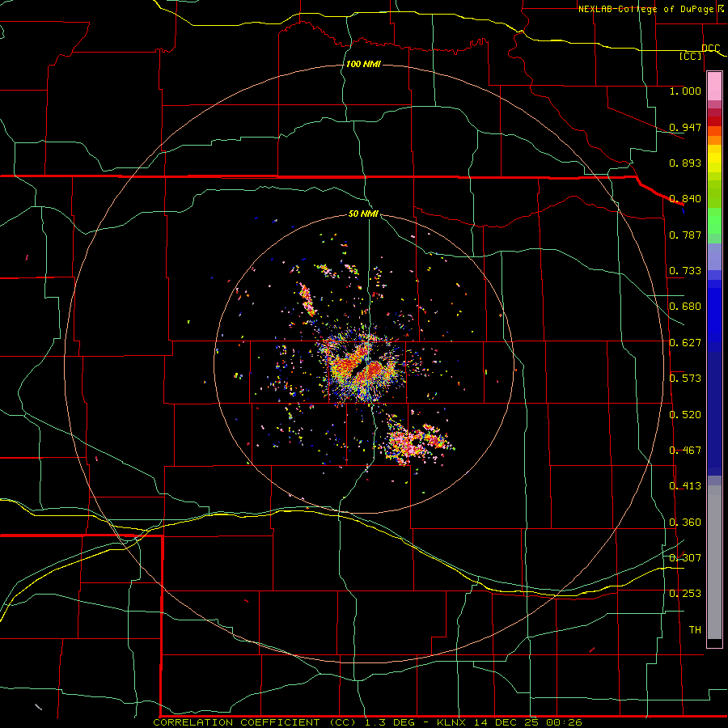Image resolution: width=728 pixels, height=728 pixels.
Task: Click the 0.627 legend value
Action: point(685,343)
